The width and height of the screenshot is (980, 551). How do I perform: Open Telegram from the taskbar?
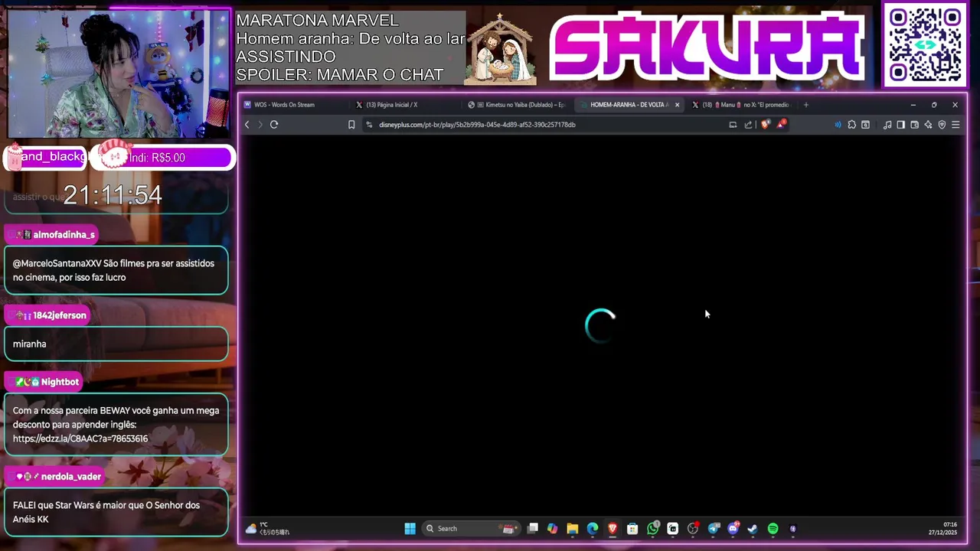(x=714, y=529)
